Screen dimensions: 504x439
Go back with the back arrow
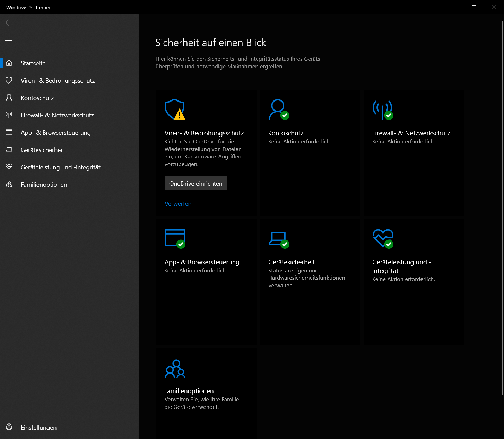click(x=9, y=23)
